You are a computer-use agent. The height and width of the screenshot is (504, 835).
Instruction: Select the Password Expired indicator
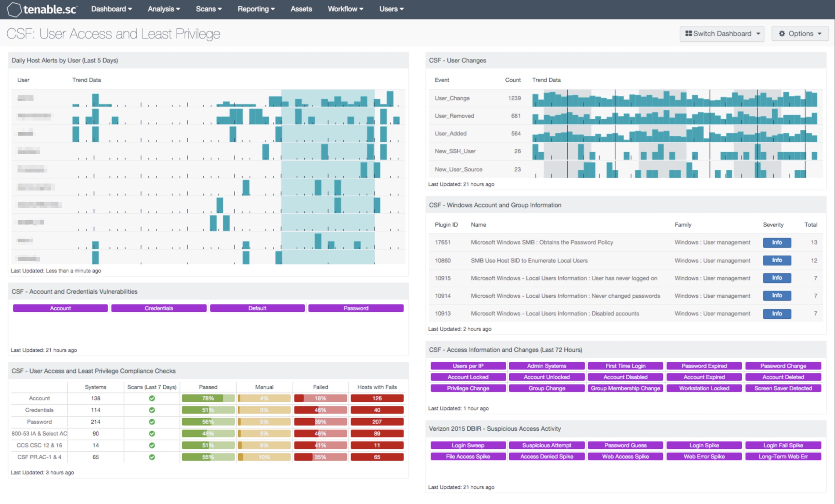(704, 366)
